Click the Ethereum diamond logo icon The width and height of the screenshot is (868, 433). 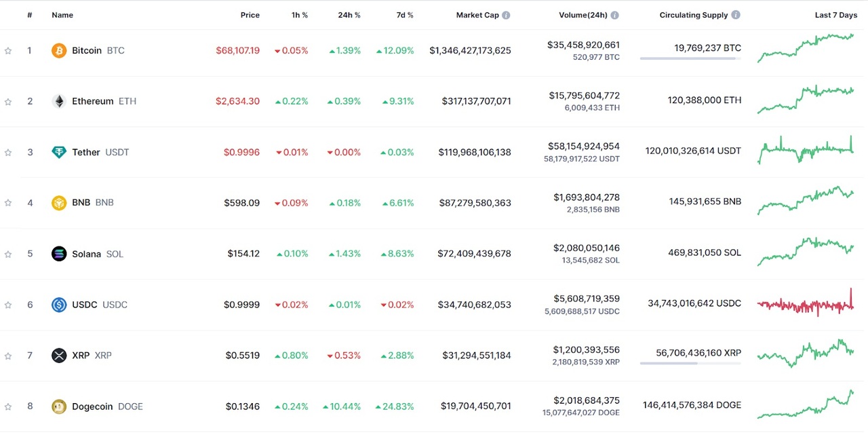[x=59, y=101]
